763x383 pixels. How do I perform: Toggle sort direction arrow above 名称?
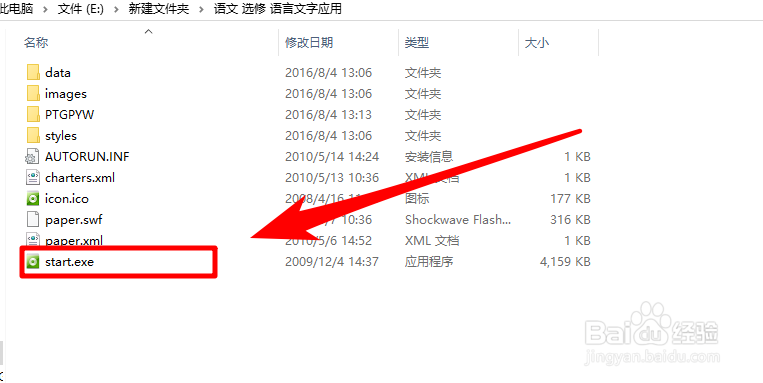coord(149,32)
